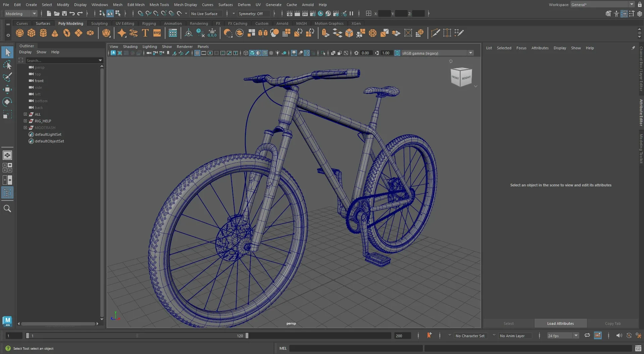Expand the MODTRASH node in the Outliner
This screenshot has width=644, height=354.
[25, 128]
